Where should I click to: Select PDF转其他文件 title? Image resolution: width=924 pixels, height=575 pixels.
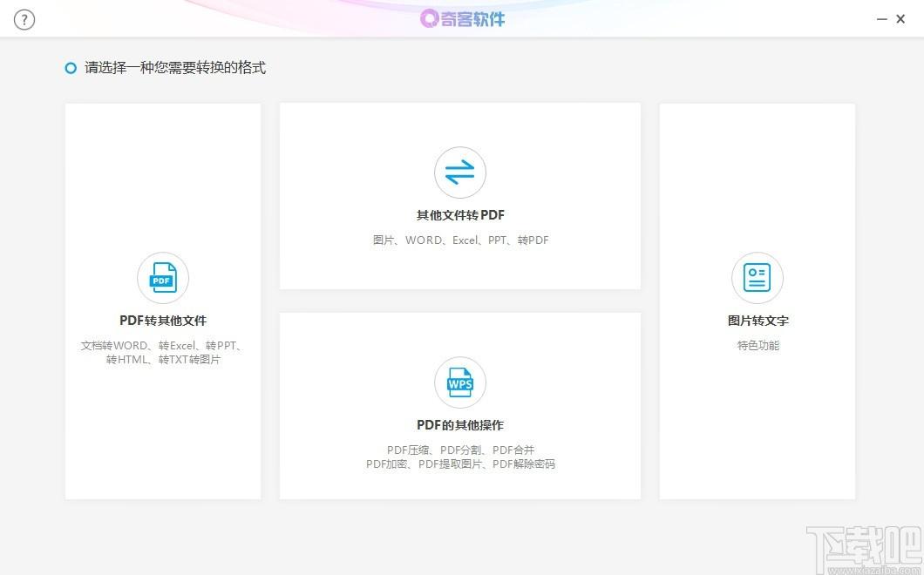point(163,321)
